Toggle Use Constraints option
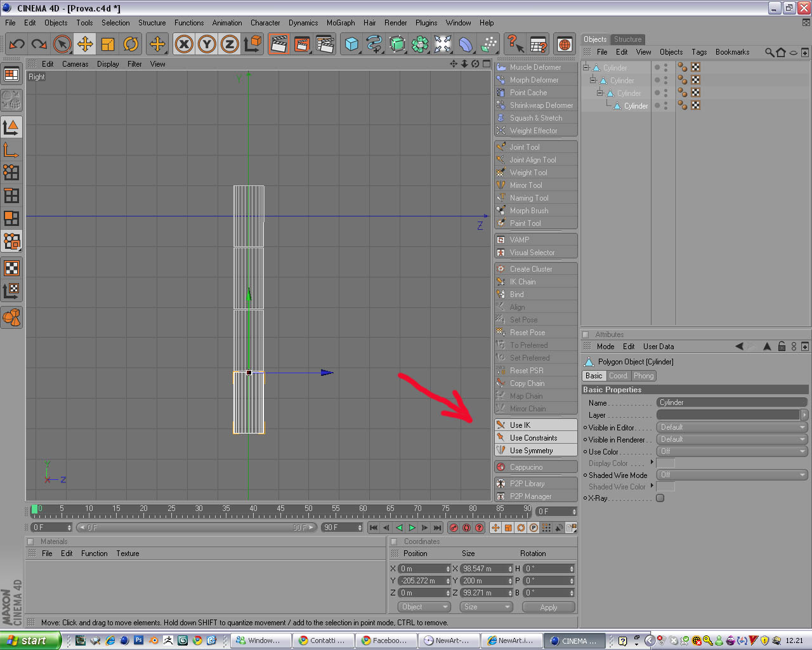Screen dimensions: 812x650 [x=536, y=438]
